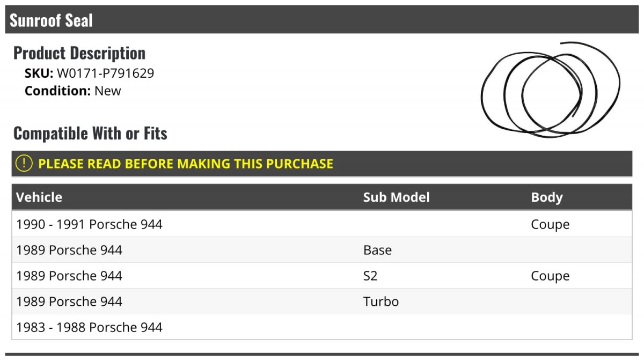Click the yellow exclamation warning icon
Viewport: 644px width, 361px height.
[24, 164]
